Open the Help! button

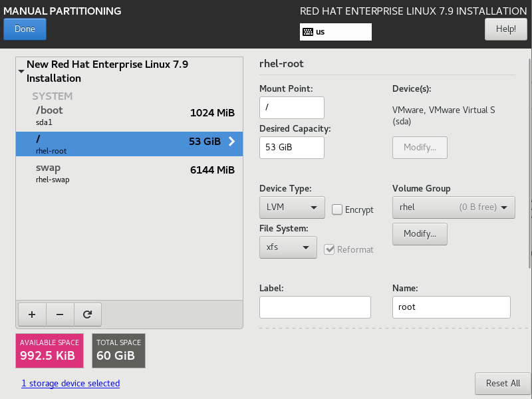(x=506, y=29)
